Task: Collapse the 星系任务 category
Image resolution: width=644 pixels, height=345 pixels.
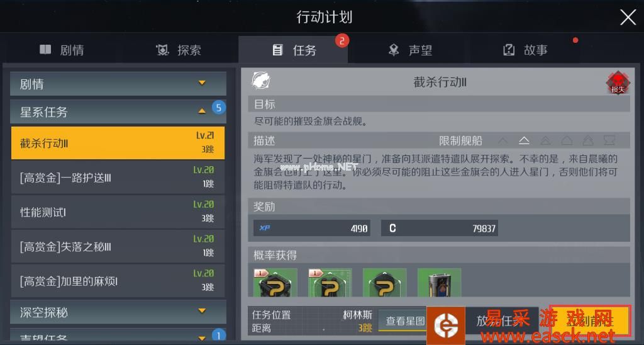Action: 118,111
